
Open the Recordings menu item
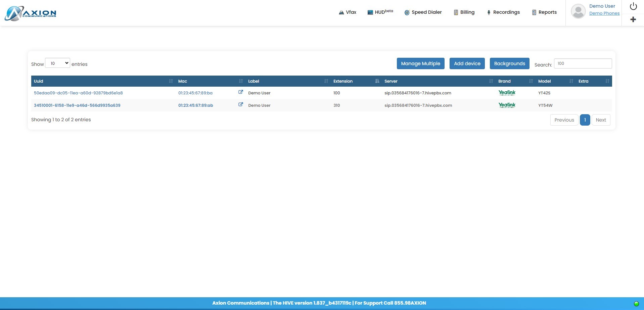tap(503, 12)
